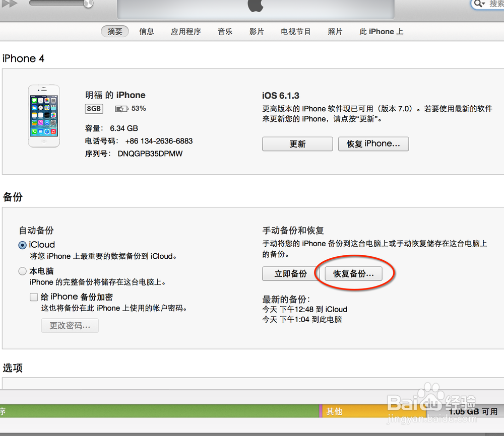
Task: Click the 明福 的 iPhone device name
Action: pos(115,95)
